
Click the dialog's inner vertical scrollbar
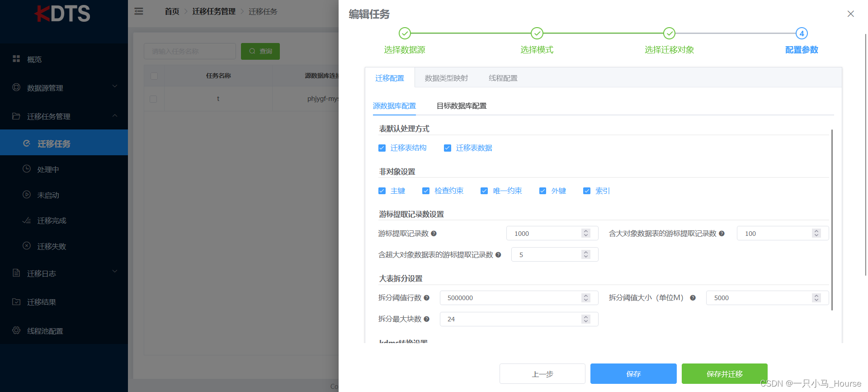[832, 220]
